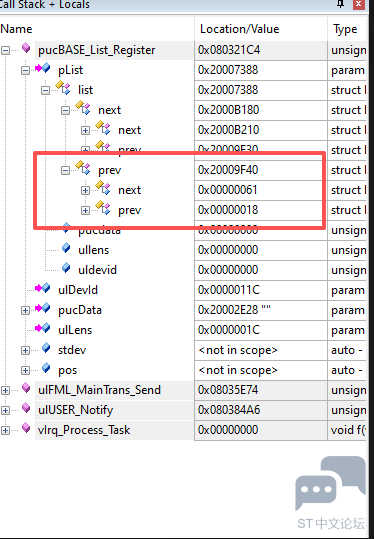The width and height of the screenshot is (374, 539).
Task: Click the ulLens parameter icon
Action: click(x=43, y=328)
